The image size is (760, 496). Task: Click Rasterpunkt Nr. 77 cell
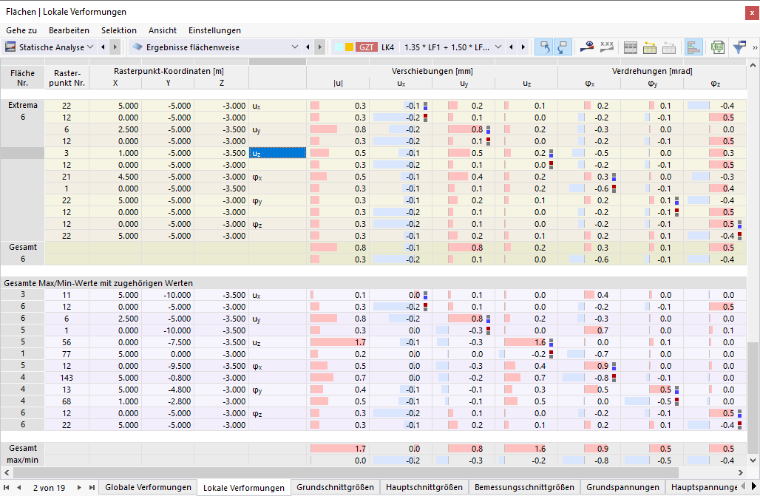[x=66, y=354]
